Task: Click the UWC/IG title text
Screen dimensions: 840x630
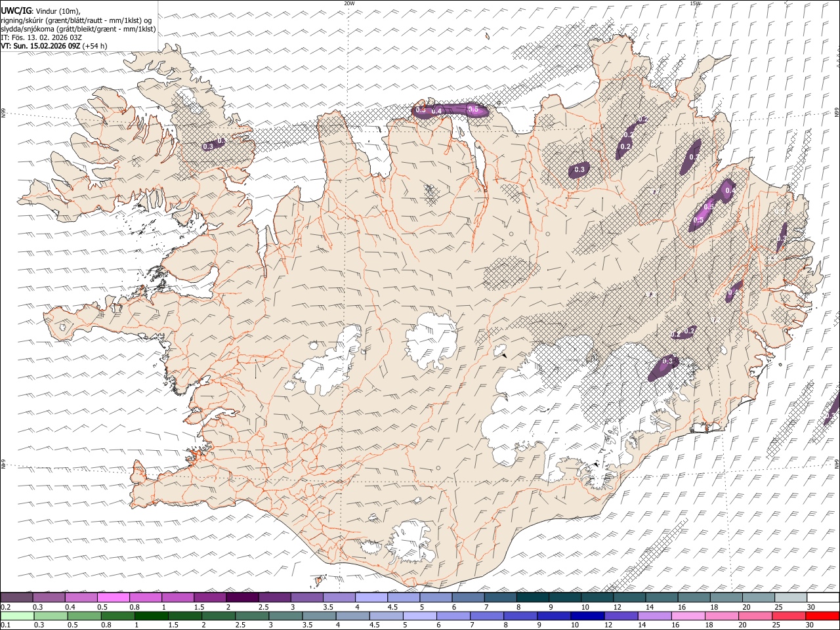Action: point(16,11)
